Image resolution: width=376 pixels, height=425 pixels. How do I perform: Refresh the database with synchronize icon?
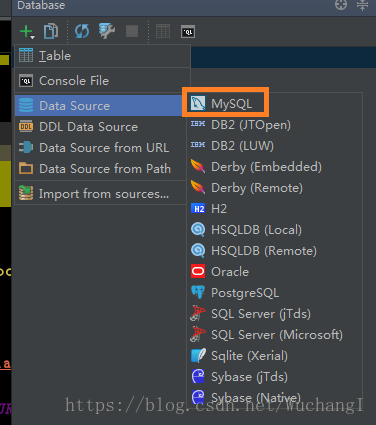(x=82, y=31)
